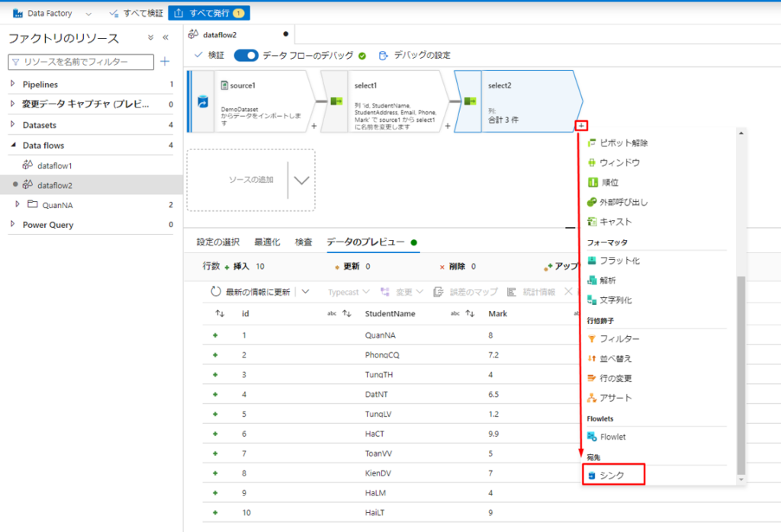Screen dimensions: 781x532
Task: Collapse the factory resources panel
Action: [166, 38]
